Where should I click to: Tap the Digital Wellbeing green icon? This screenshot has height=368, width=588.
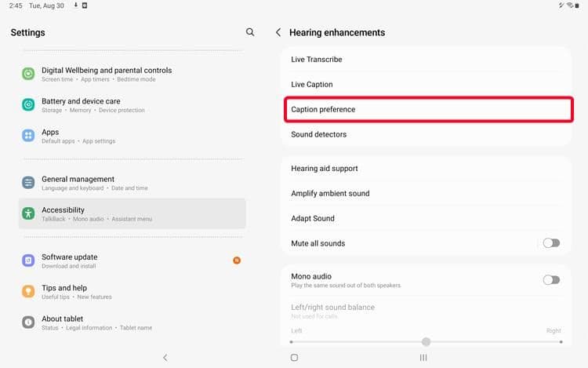point(28,74)
